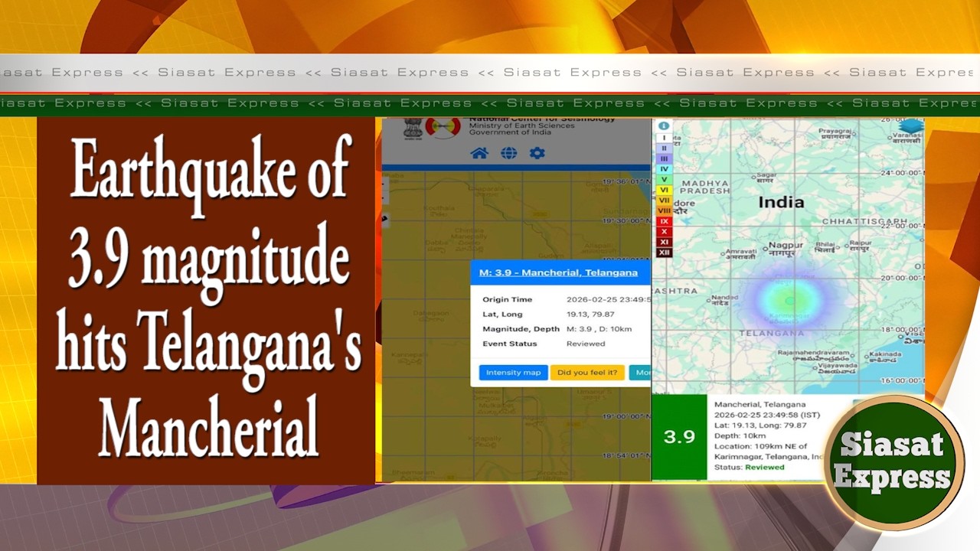Click the M: 3.9 , D: 10km value
Image resolution: width=980 pixels, height=551 pixels.
[599, 329]
